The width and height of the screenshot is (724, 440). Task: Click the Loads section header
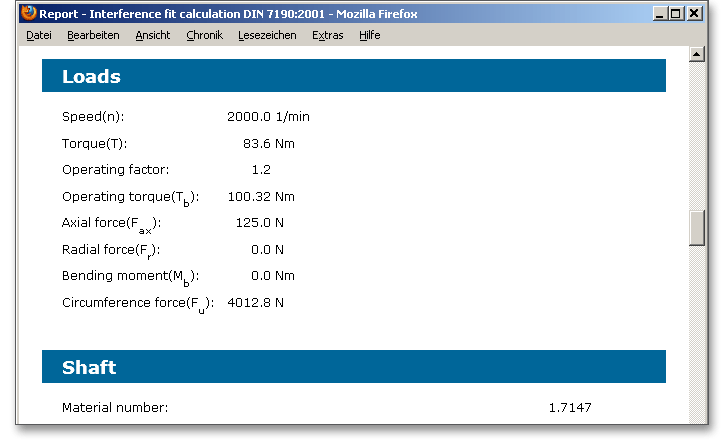353,76
